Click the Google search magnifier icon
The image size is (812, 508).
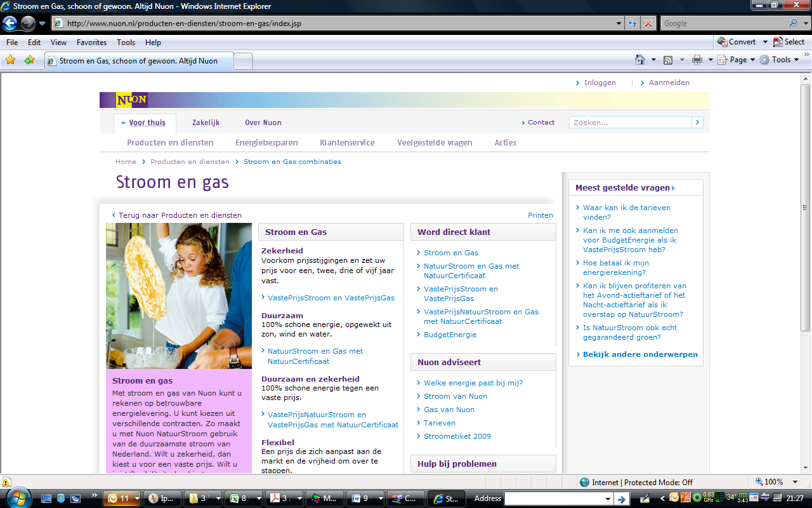[794, 23]
